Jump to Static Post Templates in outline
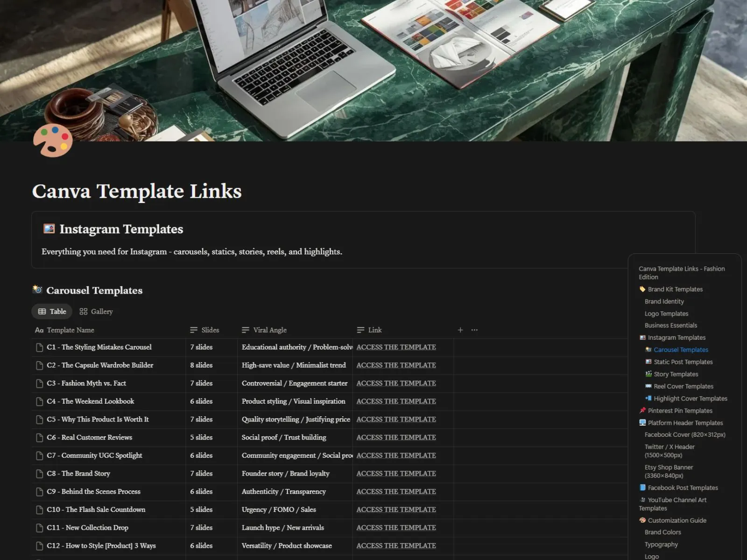The height and width of the screenshot is (560, 747). pos(683,362)
